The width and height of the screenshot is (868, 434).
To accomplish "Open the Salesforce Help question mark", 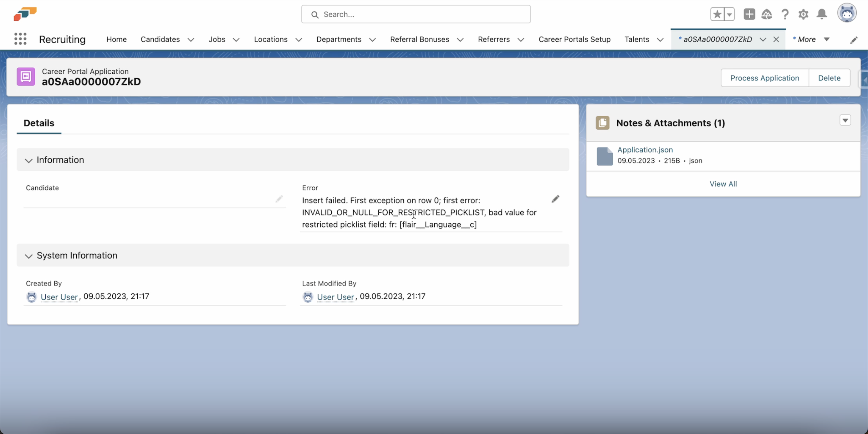I will coord(785,14).
